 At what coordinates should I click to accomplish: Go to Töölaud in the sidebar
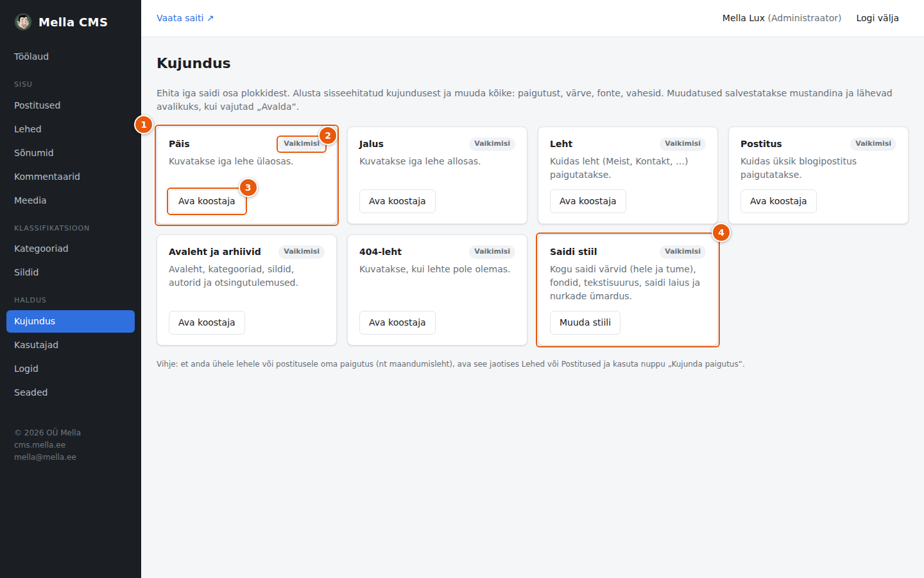pyautogui.click(x=71, y=57)
